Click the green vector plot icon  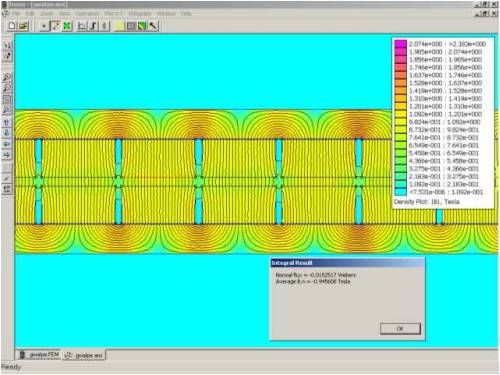pos(142,26)
